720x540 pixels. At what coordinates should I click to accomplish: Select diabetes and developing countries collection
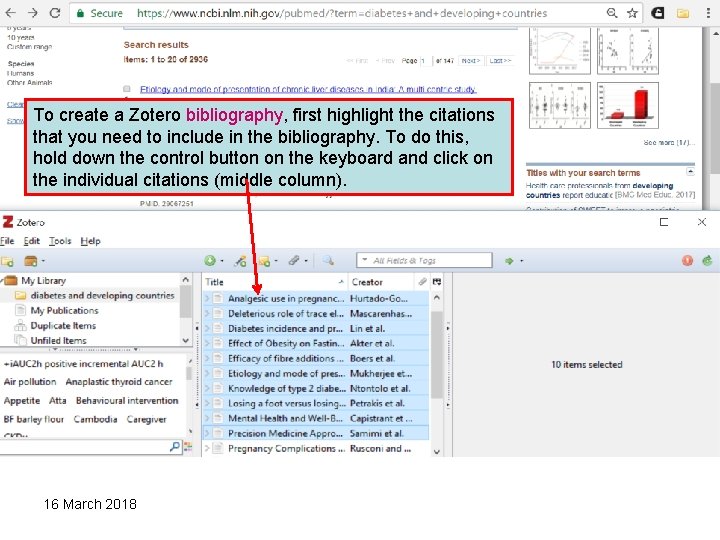(102, 296)
